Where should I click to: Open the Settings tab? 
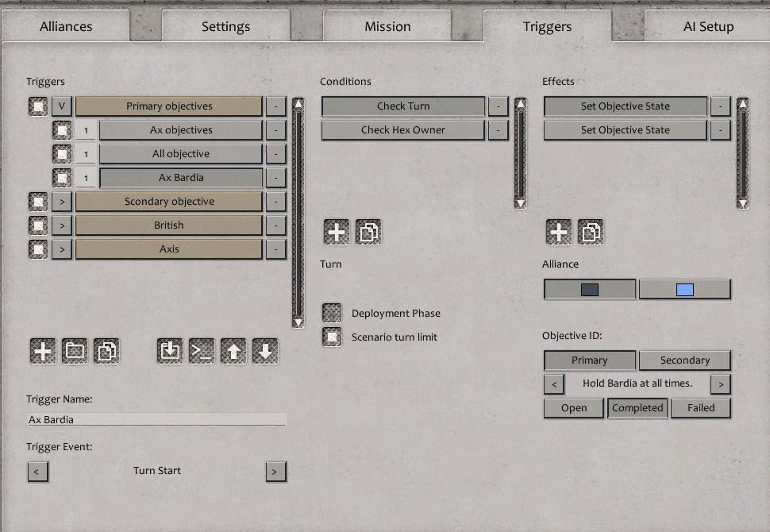point(226,26)
